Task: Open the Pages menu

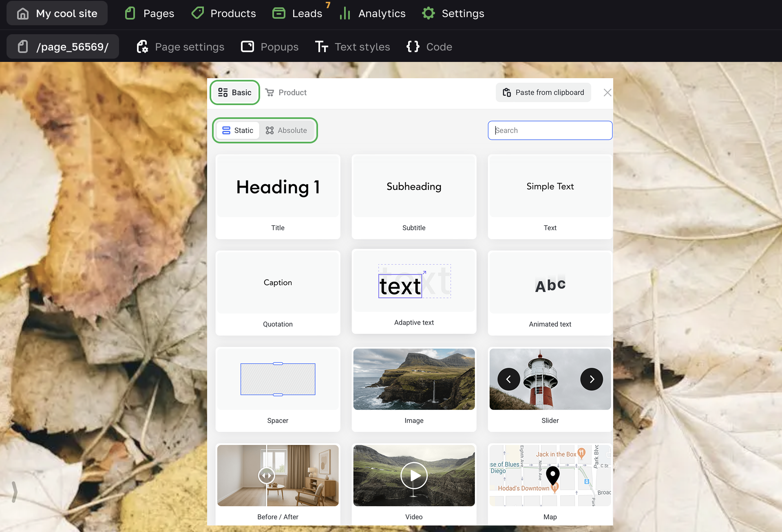Action: 149,13
